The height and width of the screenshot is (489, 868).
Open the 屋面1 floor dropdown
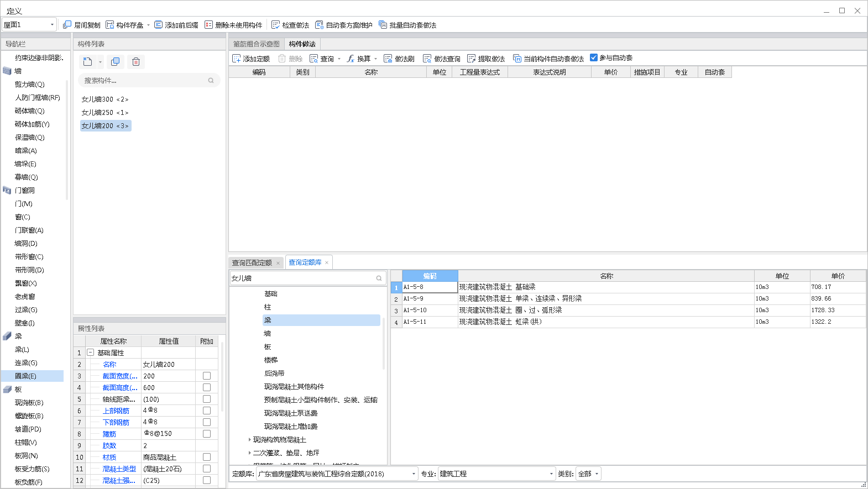(52, 25)
